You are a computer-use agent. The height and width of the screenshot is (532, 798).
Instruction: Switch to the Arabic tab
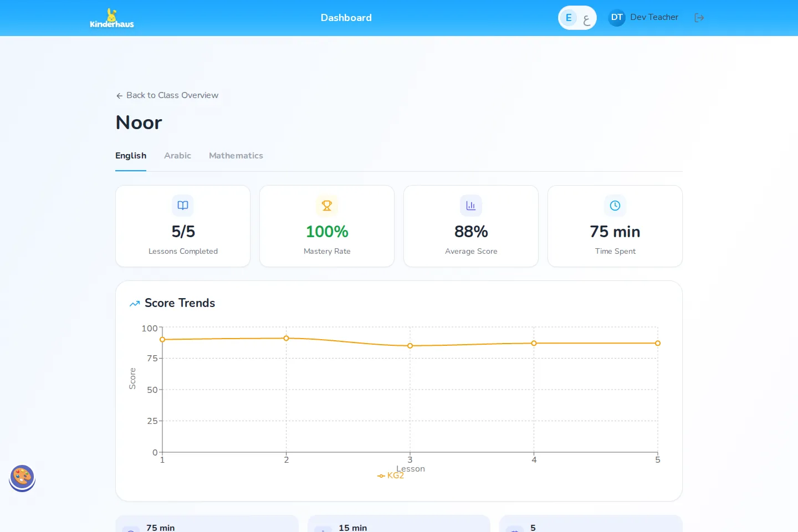pos(177,156)
